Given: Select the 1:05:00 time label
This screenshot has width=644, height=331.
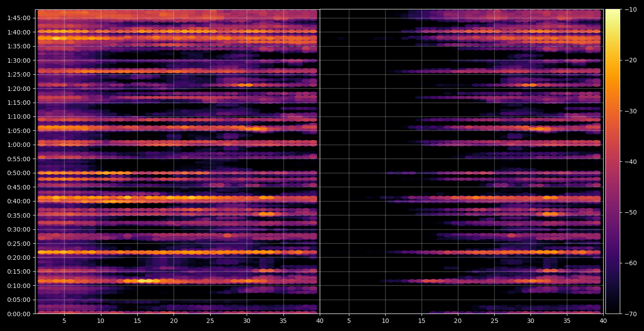Looking at the screenshot, I should tap(19, 130).
